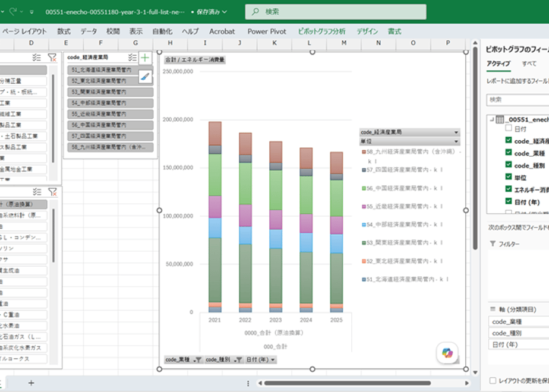This screenshot has width=549, height=392.
Task: Click the Copilot icon on the chart
Action: [x=447, y=353]
